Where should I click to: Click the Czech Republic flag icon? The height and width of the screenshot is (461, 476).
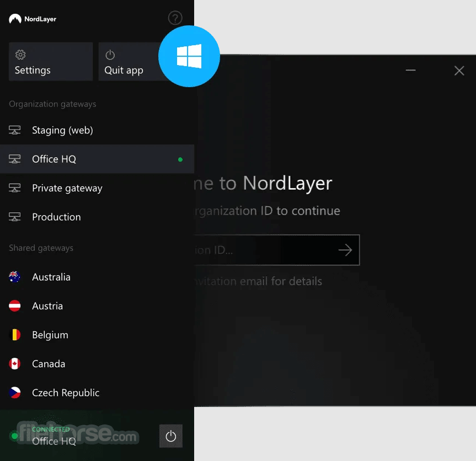pos(14,393)
